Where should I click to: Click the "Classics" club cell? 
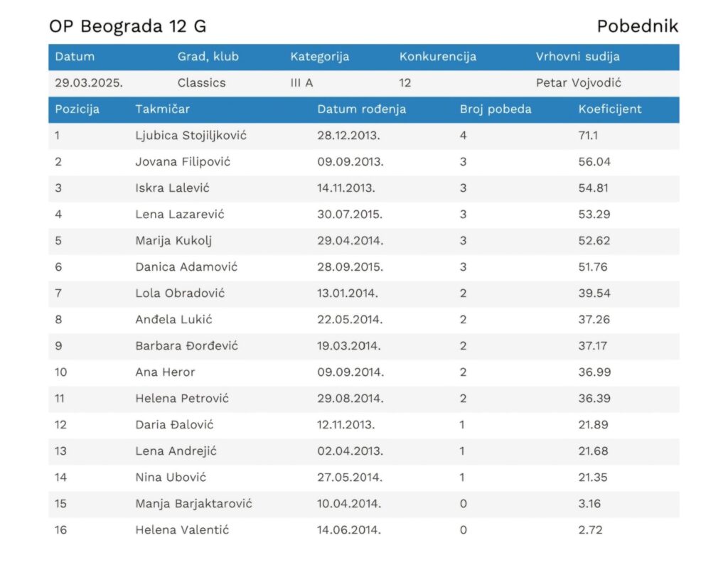point(201,83)
